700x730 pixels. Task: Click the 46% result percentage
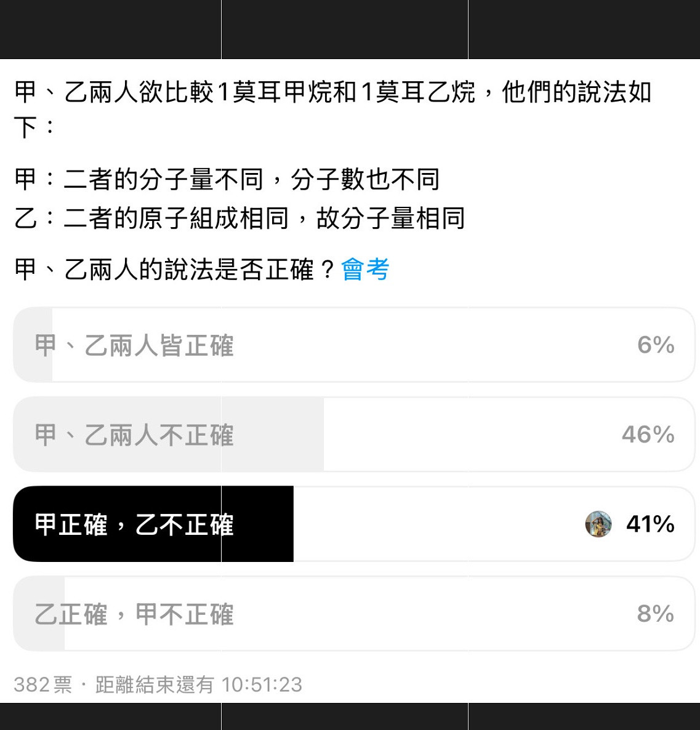pos(648,435)
